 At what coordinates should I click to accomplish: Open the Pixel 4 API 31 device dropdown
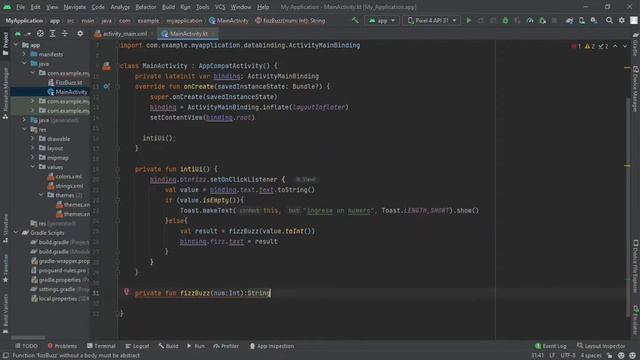pyautogui.click(x=432, y=20)
